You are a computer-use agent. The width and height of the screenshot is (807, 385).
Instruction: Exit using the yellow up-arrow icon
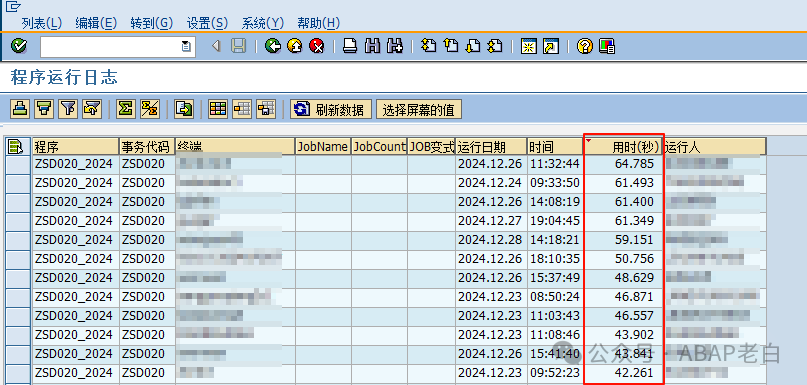294,46
